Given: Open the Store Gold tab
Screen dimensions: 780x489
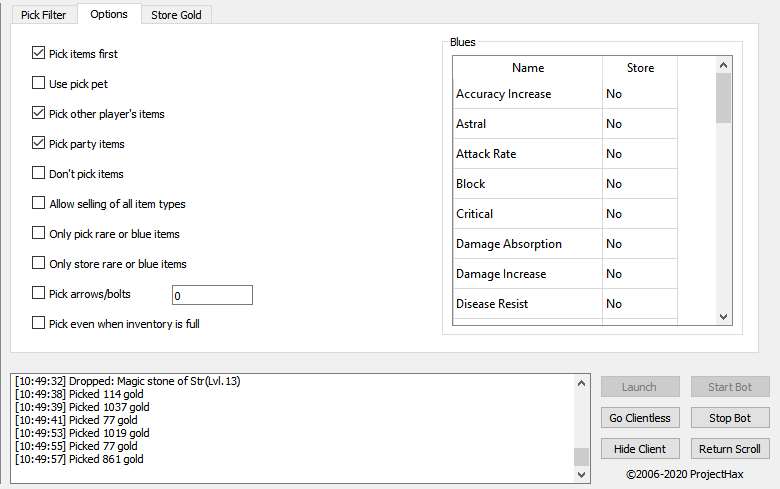Looking at the screenshot, I should click(x=176, y=15).
